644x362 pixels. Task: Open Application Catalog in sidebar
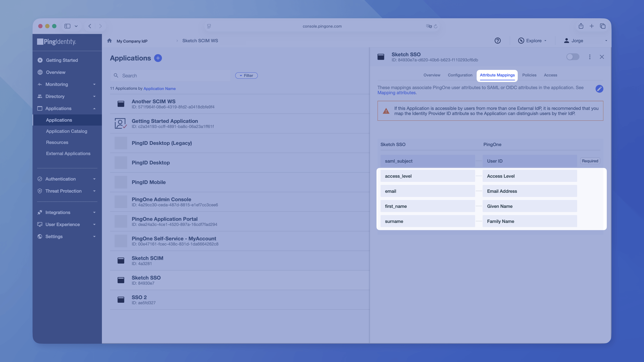point(67,131)
